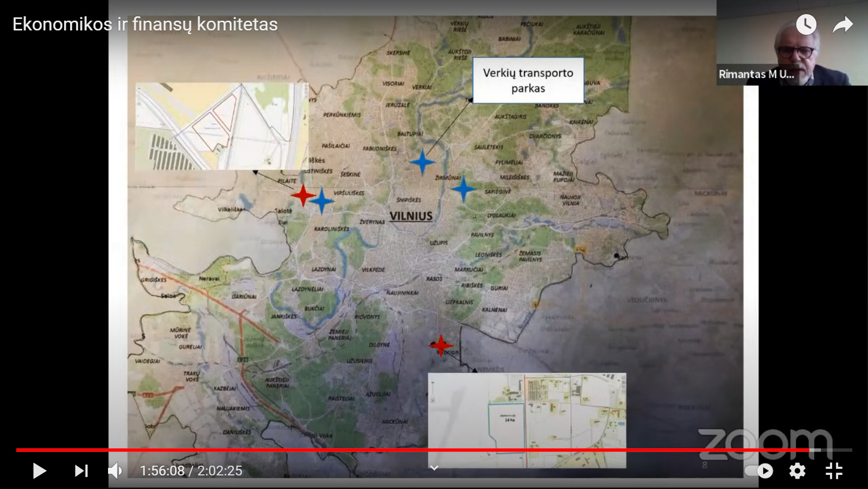
Task: Expand the chevron below the progress bar
Action: pyautogui.click(x=434, y=468)
